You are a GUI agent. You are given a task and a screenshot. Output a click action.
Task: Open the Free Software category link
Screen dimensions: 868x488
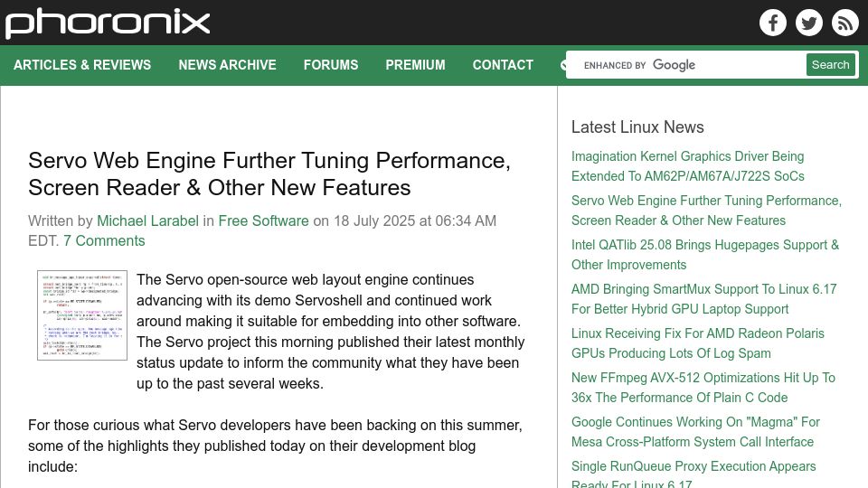click(x=263, y=221)
